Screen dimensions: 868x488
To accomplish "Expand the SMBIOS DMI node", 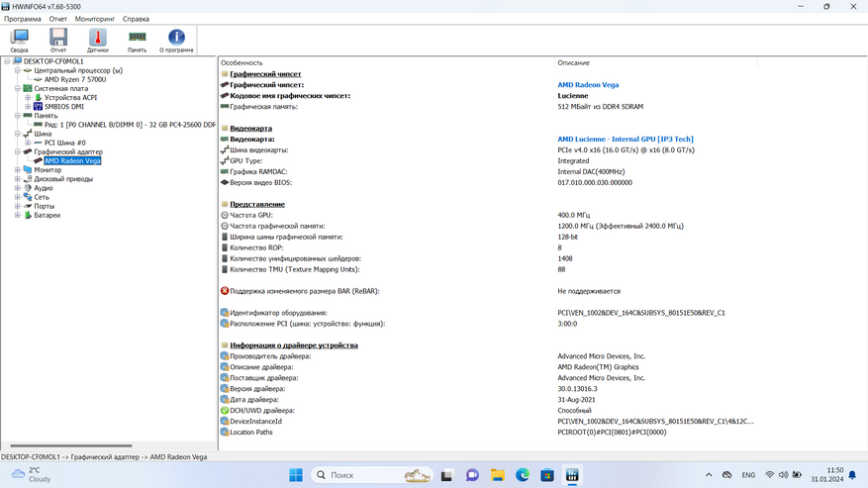I will pos(28,106).
